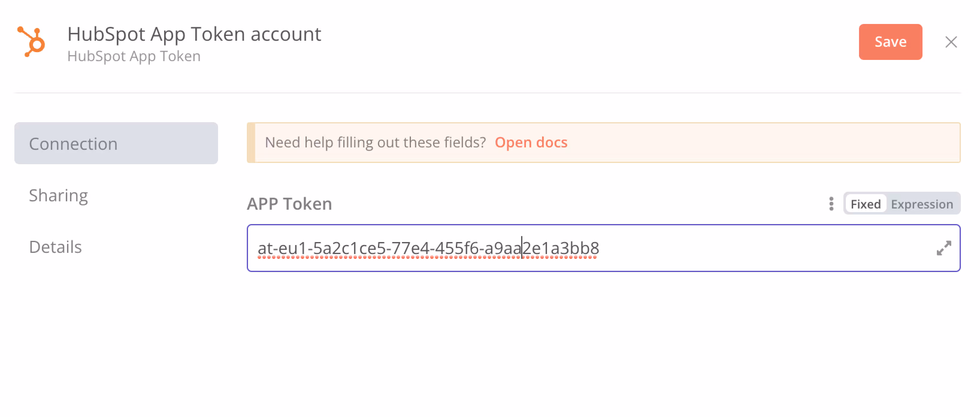Rename the 'HubSpot App Token account' title

(194, 34)
